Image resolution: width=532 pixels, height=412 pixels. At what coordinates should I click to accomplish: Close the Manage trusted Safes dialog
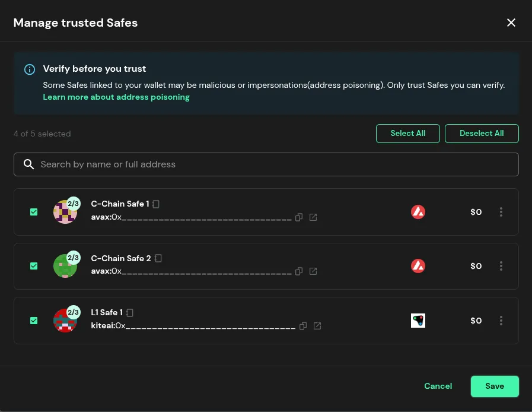pos(511,23)
